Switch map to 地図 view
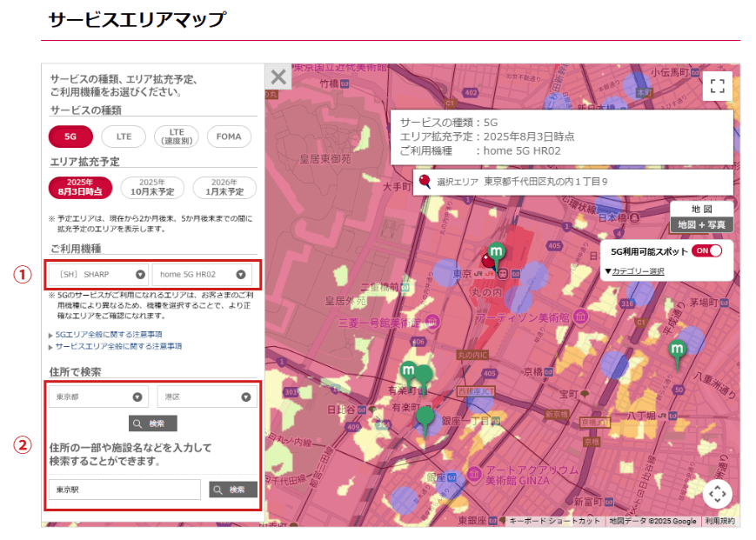The height and width of the screenshot is (540, 756). coord(701,209)
